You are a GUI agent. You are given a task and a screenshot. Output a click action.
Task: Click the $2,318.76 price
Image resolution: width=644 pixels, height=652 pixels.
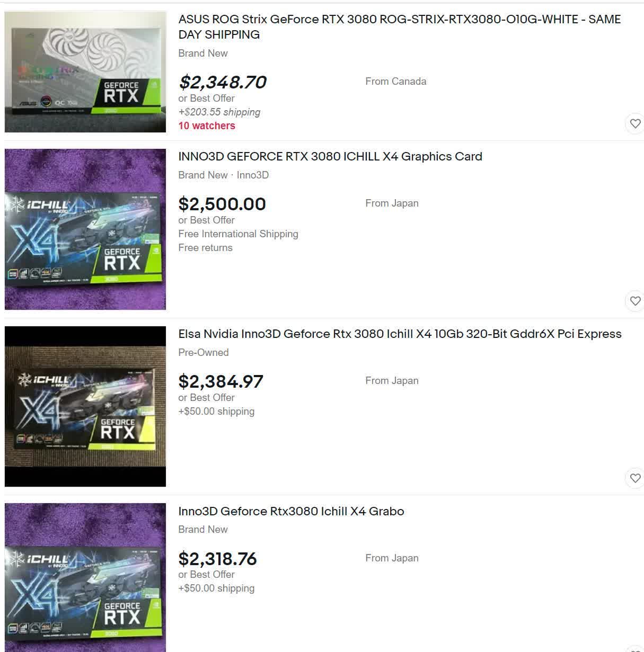tap(217, 559)
